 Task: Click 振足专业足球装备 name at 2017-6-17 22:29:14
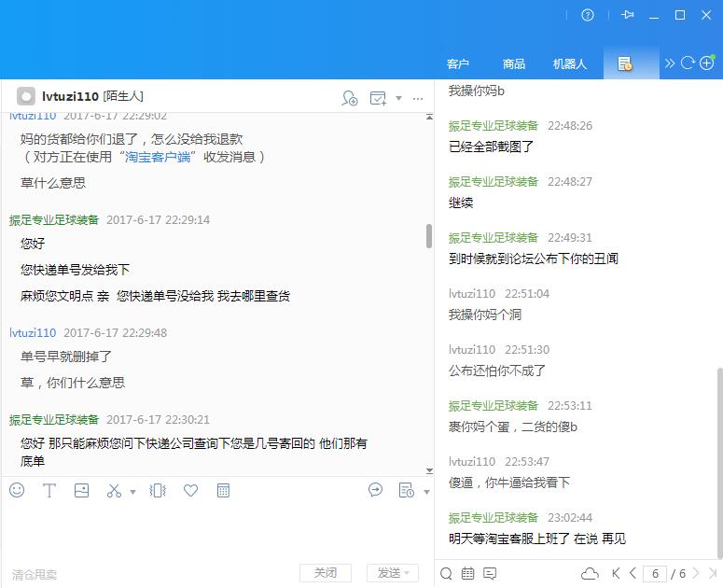click(54, 220)
